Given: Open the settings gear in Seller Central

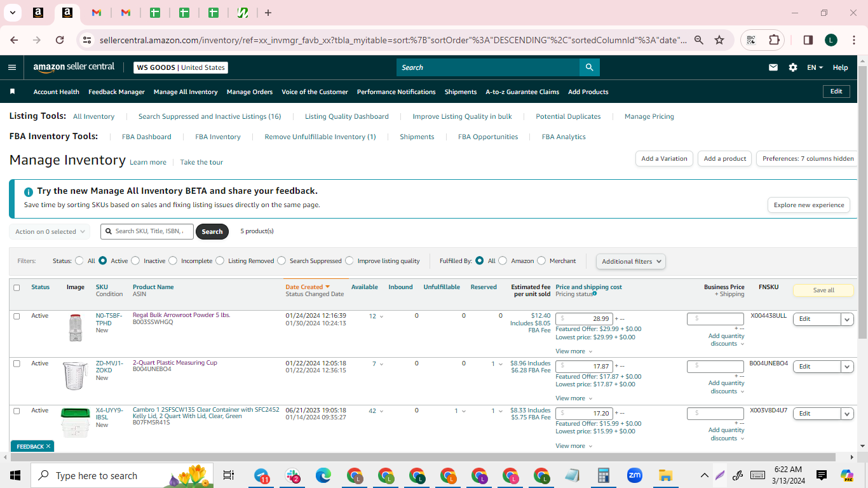Looking at the screenshot, I should [793, 67].
